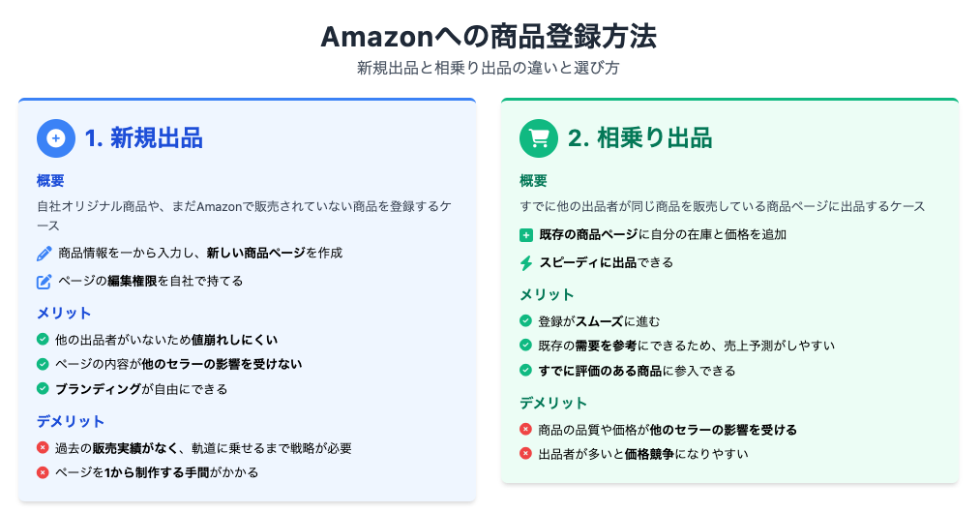Viewport: 980px width, 513px height.
Task: Click the heading 2. 相乗り出品
Action: [640, 138]
